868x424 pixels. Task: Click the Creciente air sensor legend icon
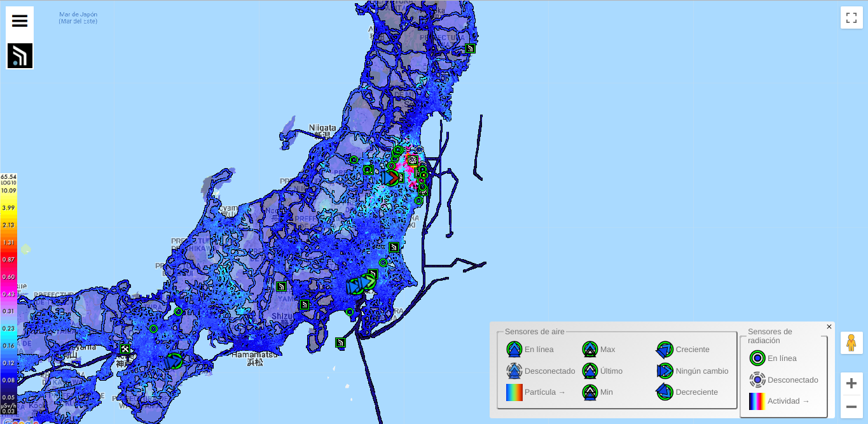pyautogui.click(x=665, y=350)
